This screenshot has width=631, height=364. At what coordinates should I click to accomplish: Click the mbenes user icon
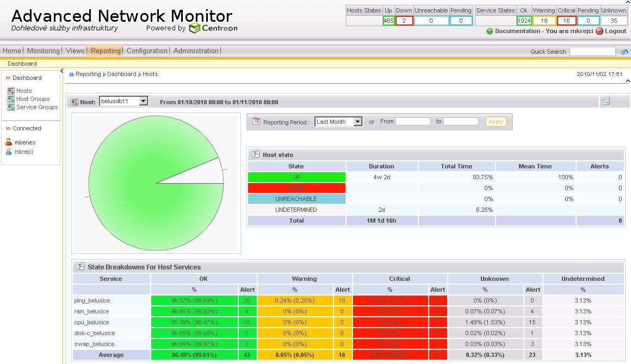tap(9, 142)
